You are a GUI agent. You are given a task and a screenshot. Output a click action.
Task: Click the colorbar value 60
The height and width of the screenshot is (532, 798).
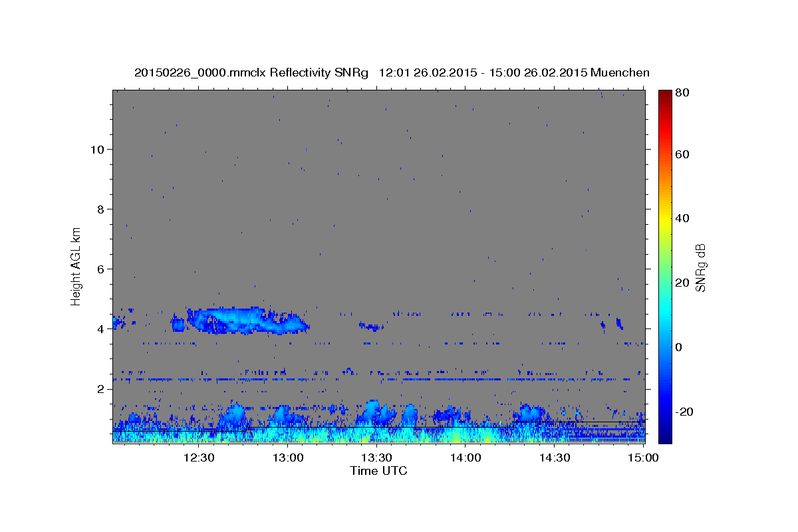point(682,154)
